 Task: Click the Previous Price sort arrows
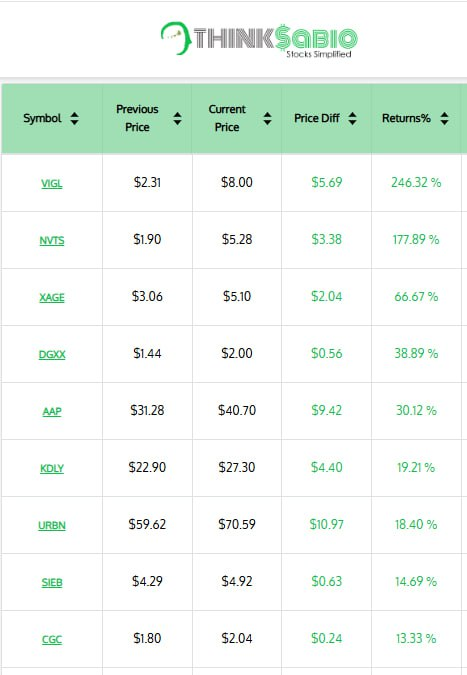coord(177,118)
